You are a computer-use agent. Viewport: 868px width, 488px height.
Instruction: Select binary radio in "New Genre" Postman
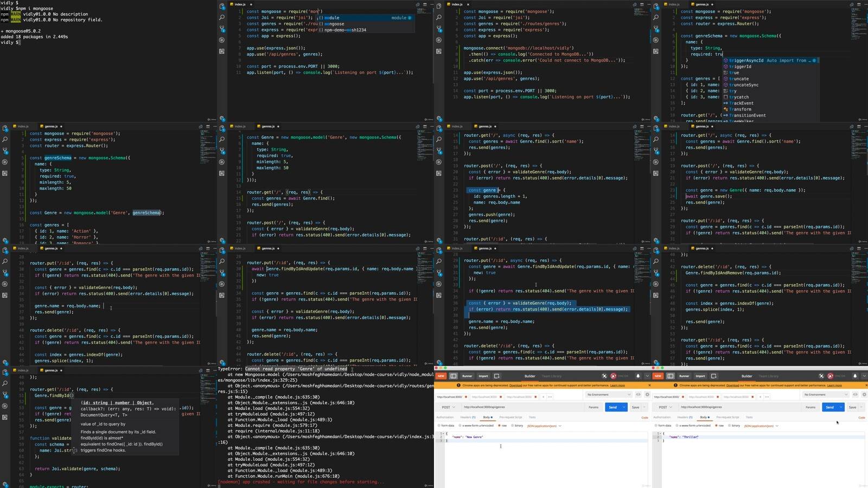point(513,426)
